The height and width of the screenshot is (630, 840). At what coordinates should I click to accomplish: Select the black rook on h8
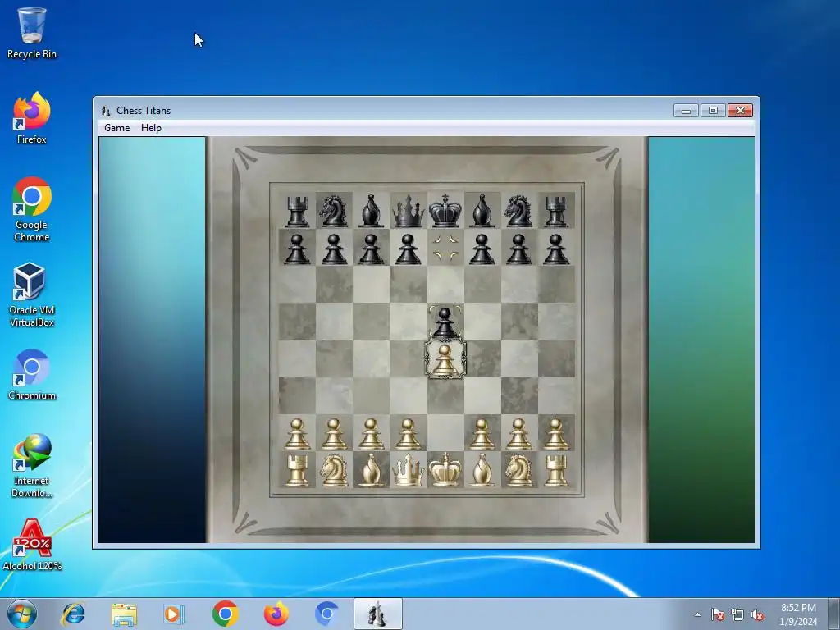556,211
